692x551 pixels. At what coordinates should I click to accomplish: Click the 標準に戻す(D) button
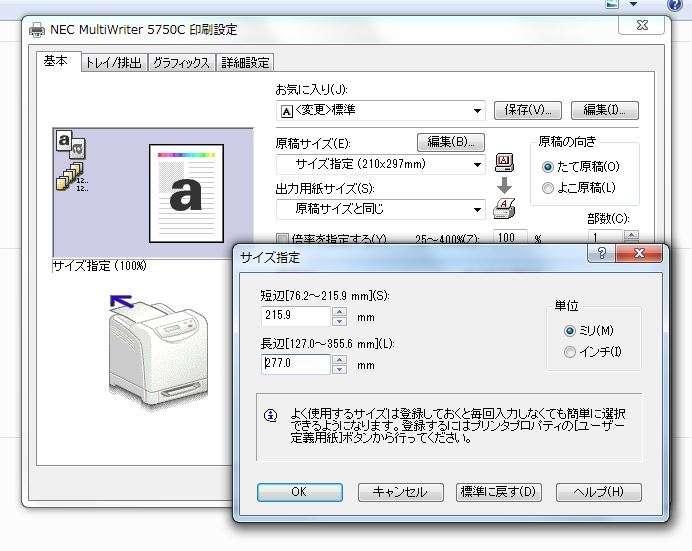(x=499, y=492)
